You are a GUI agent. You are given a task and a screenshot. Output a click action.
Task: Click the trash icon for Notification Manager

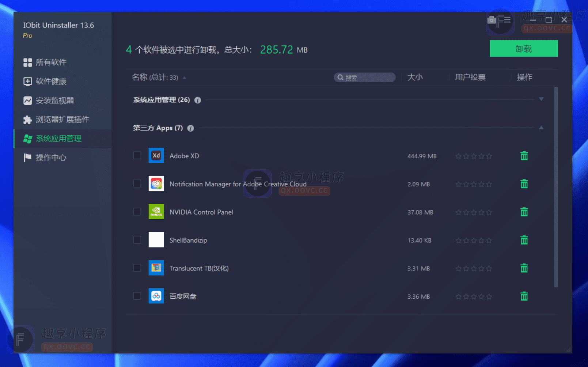524,184
